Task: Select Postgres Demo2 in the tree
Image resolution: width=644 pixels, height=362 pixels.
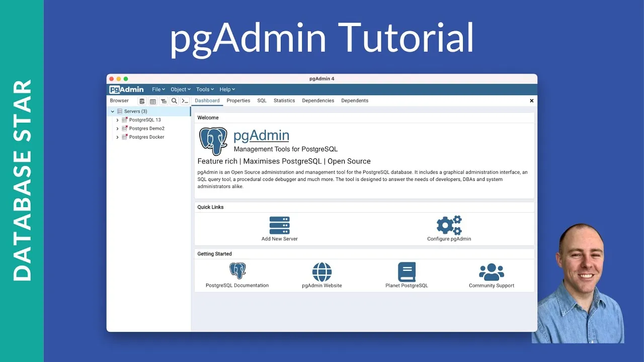Action: (x=147, y=129)
